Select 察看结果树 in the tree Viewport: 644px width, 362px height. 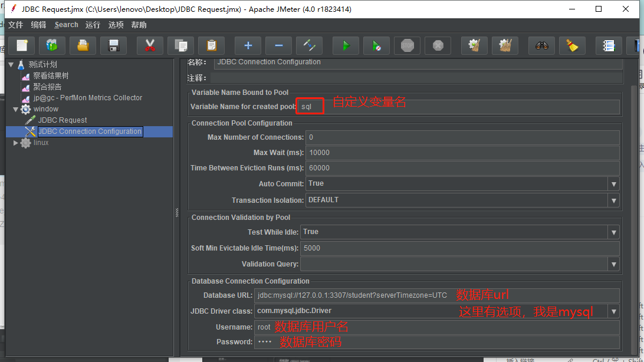tap(51, 75)
